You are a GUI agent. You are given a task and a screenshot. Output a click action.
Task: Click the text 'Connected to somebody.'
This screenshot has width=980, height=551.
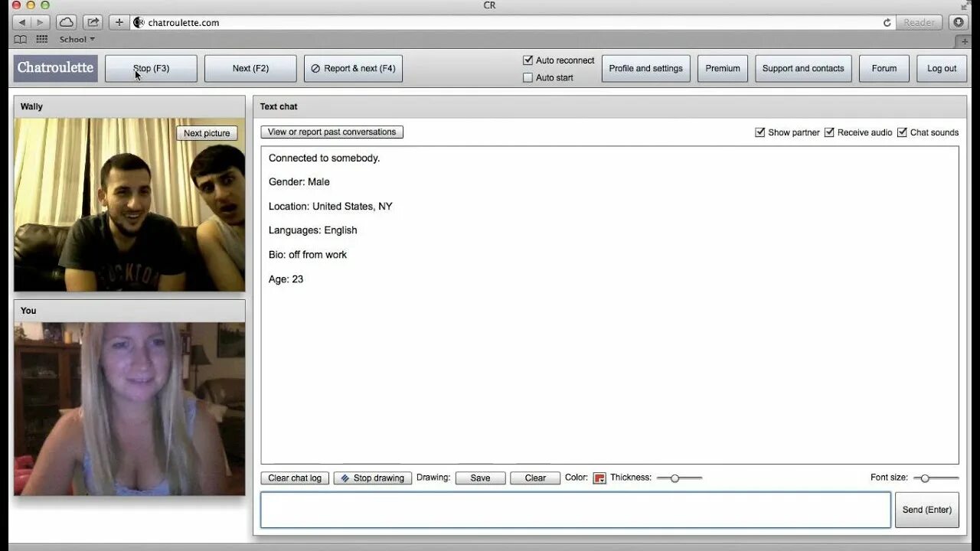click(x=324, y=158)
